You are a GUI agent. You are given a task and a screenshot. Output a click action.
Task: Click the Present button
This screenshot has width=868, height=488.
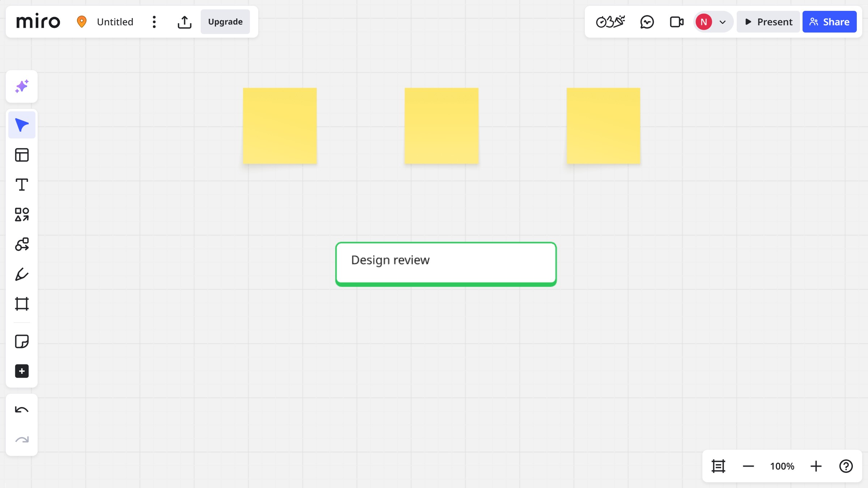(768, 22)
